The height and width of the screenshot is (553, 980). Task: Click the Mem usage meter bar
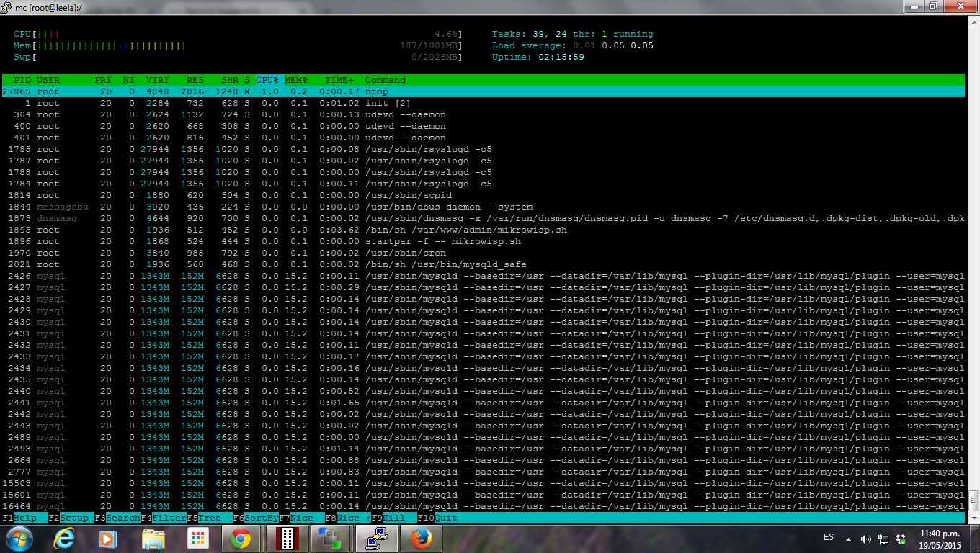239,45
